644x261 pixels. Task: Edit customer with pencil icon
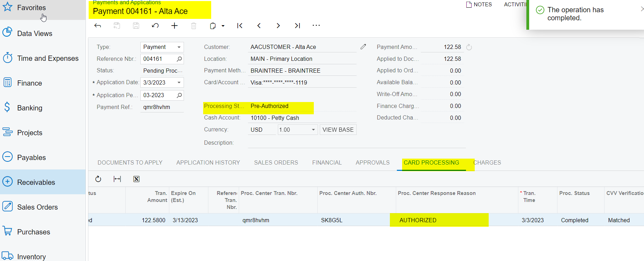pos(363,46)
